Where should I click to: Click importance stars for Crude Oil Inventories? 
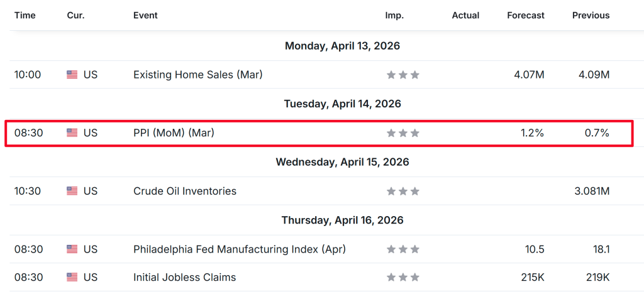point(402,191)
